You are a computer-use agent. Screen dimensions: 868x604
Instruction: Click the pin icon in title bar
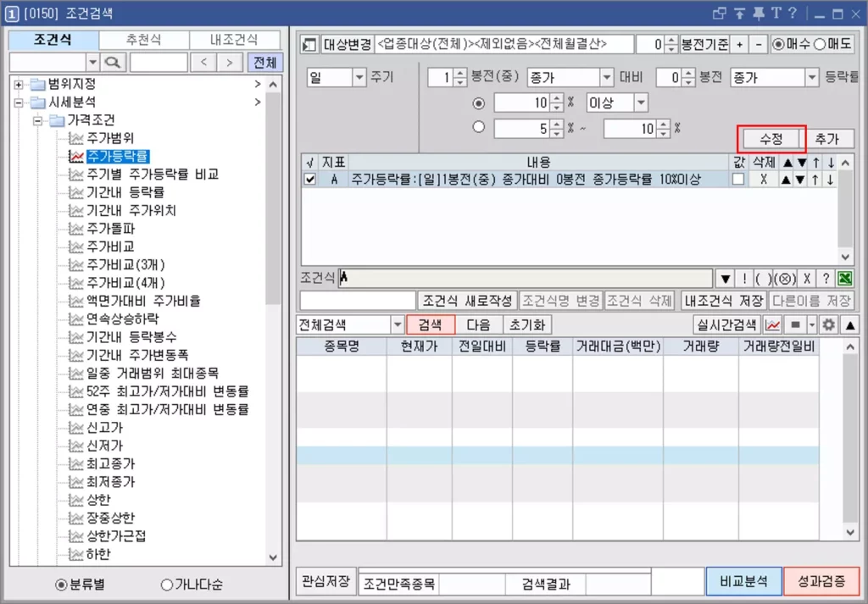[x=758, y=14]
